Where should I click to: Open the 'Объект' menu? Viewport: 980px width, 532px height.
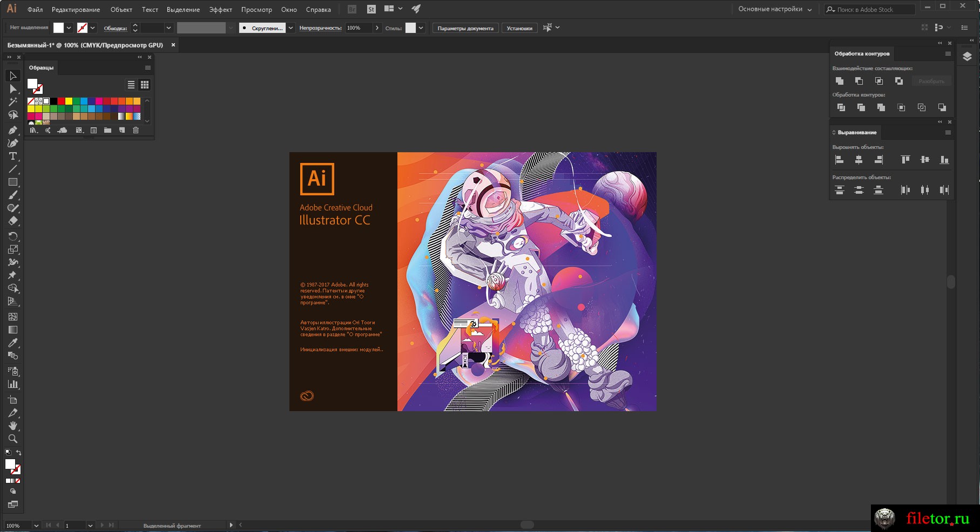tap(121, 10)
